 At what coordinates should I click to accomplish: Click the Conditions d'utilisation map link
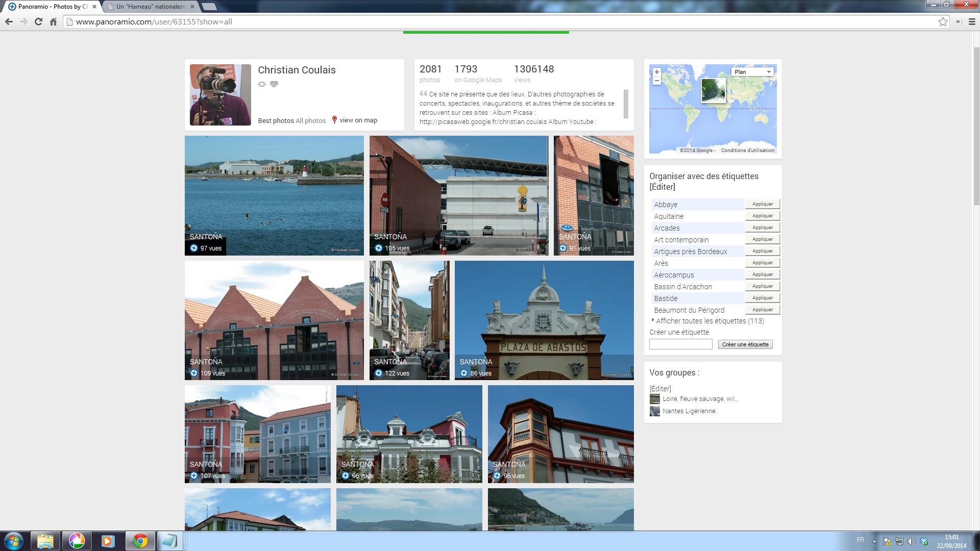click(747, 151)
